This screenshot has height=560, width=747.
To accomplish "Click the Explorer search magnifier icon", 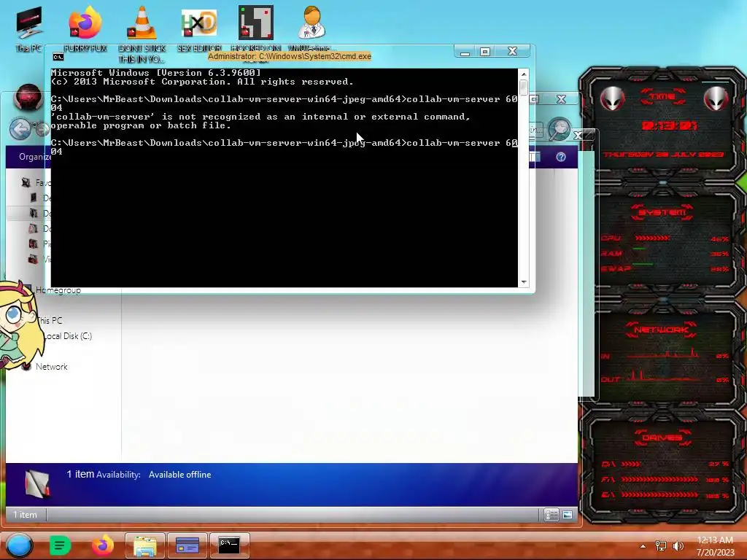I will [560, 128].
